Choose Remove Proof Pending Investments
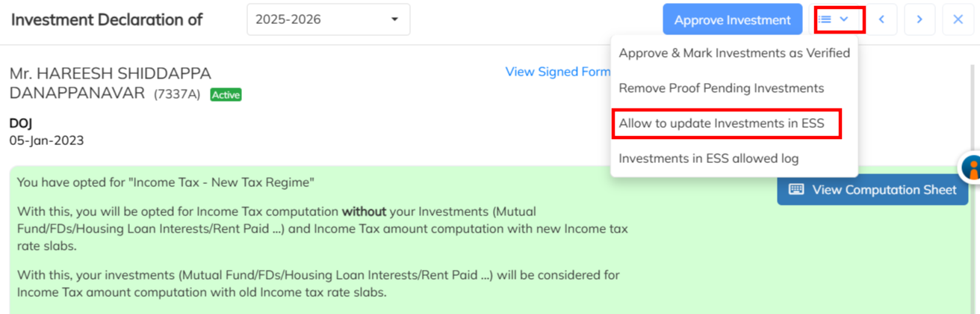980x314 pixels. [x=721, y=88]
